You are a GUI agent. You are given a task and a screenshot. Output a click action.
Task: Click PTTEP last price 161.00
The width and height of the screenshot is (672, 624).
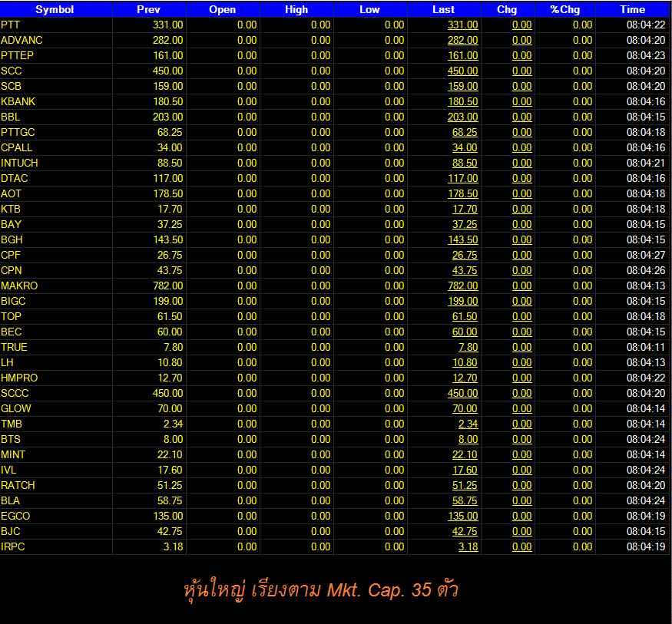[x=462, y=56]
